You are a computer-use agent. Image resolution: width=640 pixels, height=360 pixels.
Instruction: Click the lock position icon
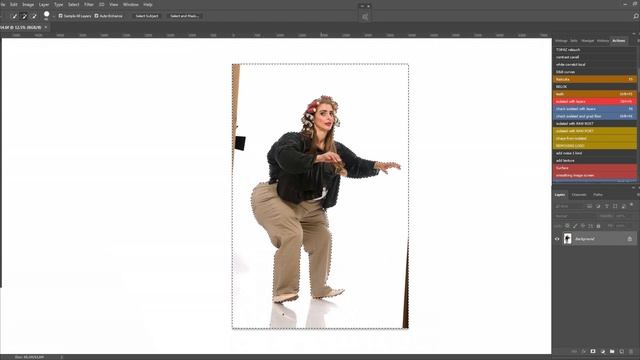pyautogui.click(x=583, y=226)
